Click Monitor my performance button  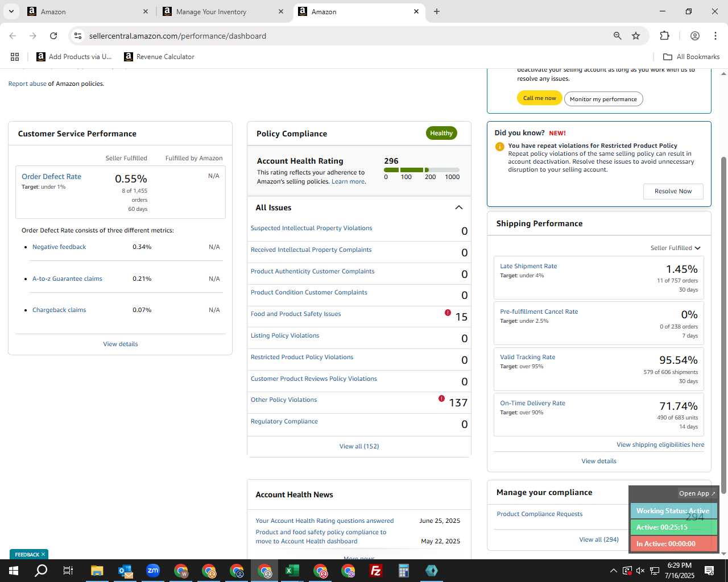coord(603,99)
